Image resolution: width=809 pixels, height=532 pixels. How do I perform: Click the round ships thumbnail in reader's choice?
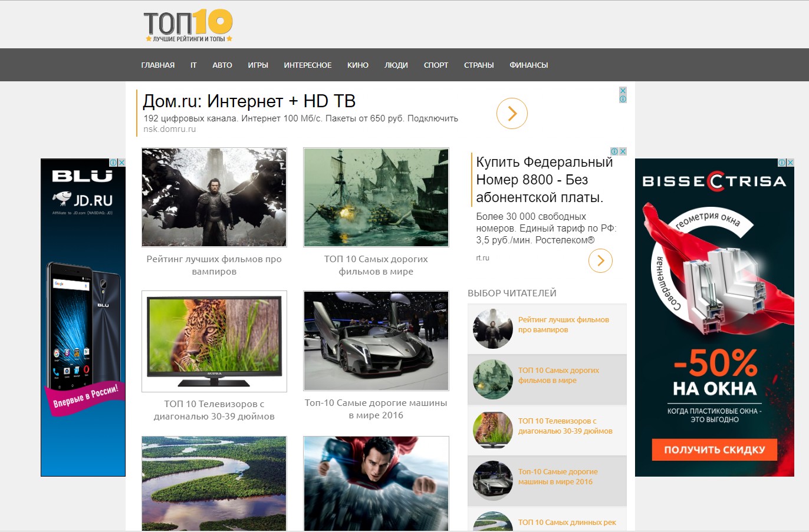point(493,379)
